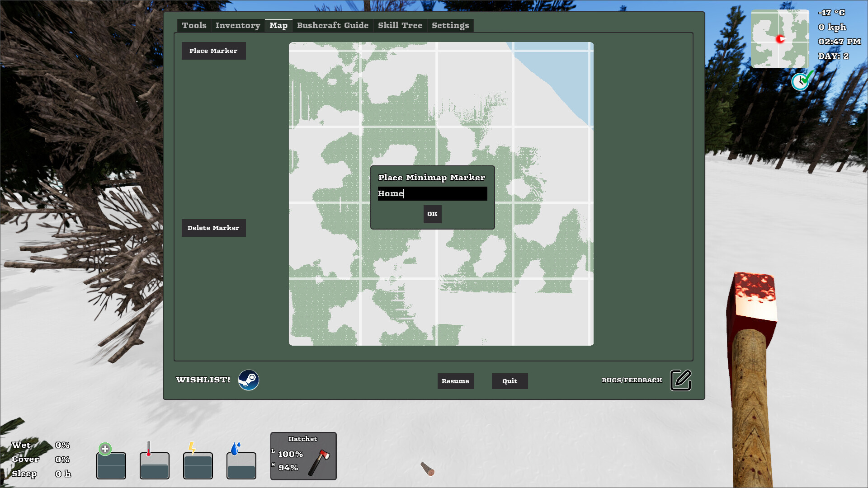868x488 pixels.
Task: Click the marker name field showing Home
Action: [x=432, y=193]
